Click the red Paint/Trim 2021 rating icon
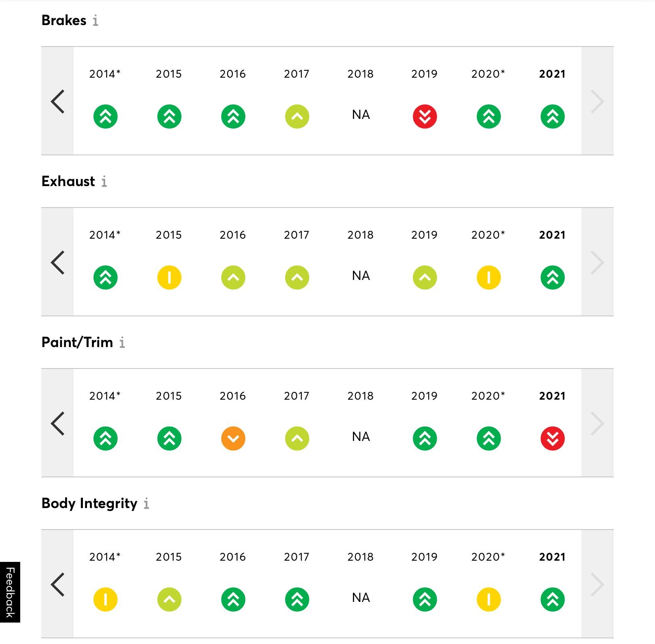 tap(552, 439)
